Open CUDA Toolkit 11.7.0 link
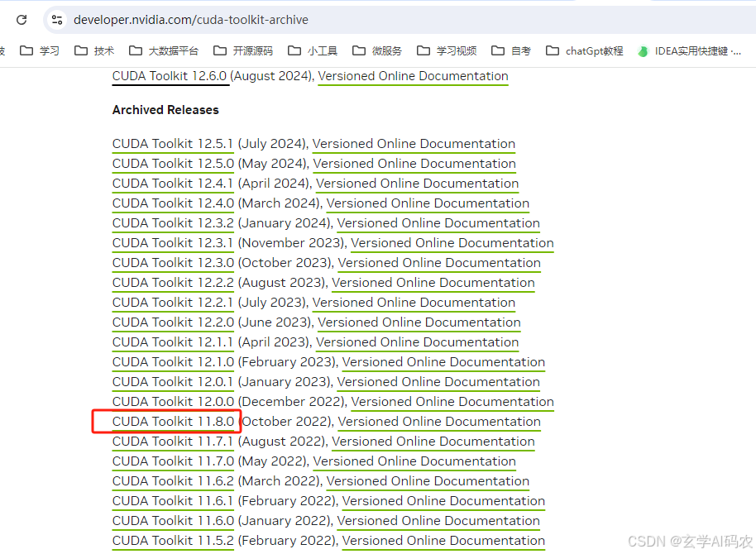This screenshot has height=554, width=756. click(173, 461)
